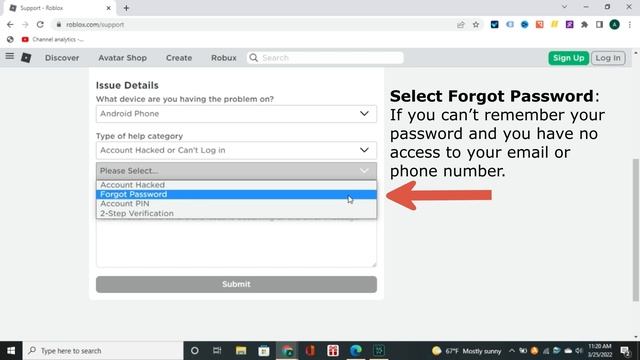Image resolution: width=640 pixels, height=360 pixels.
Task: Open weather widget showing Mostly sunny
Action: pyautogui.click(x=467, y=351)
